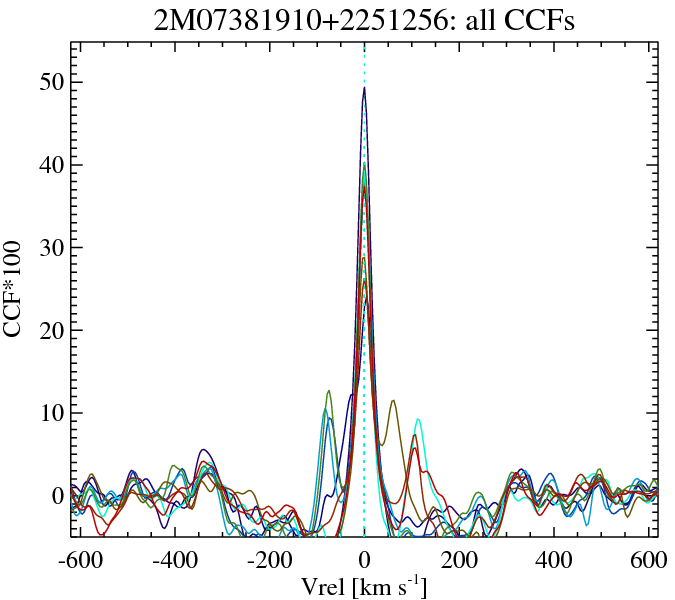
Task: Click the 20 tick label on y-axis
Action: point(52,330)
